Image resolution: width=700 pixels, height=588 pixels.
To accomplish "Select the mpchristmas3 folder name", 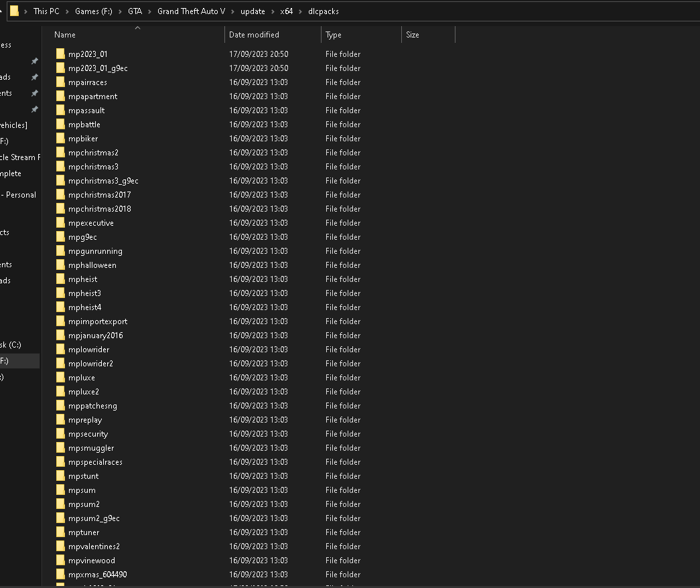I will [93, 167].
